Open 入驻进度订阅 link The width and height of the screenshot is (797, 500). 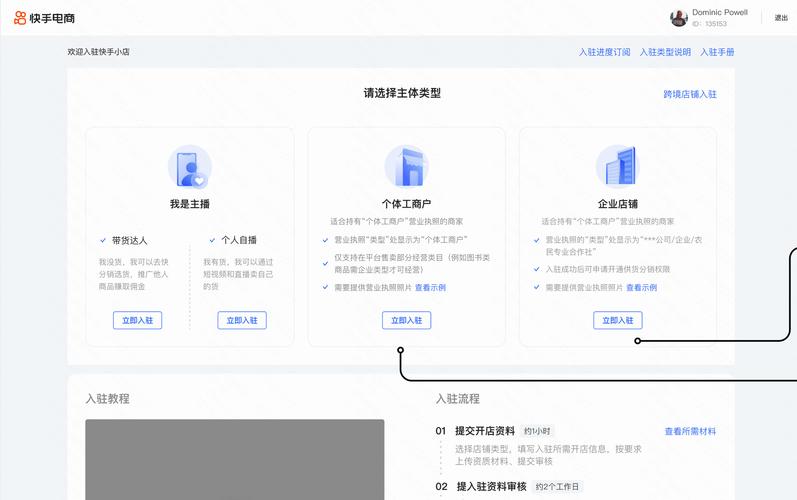pyautogui.click(x=604, y=52)
